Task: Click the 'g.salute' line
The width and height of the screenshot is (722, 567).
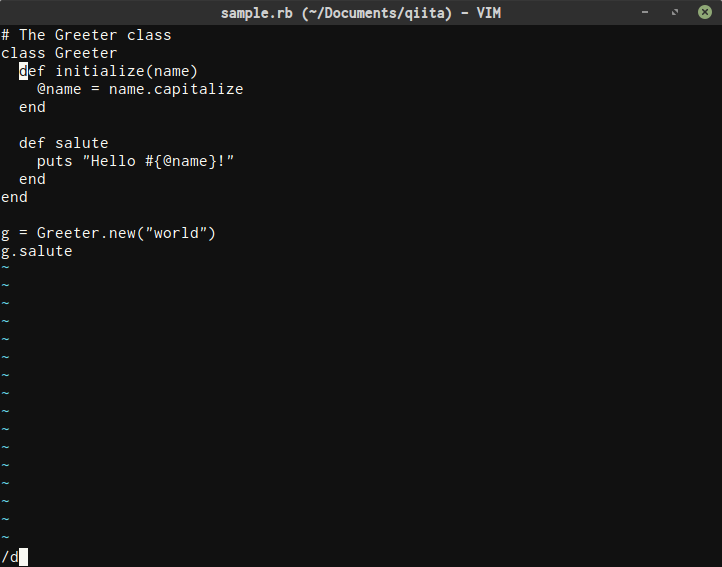Action: point(36,251)
